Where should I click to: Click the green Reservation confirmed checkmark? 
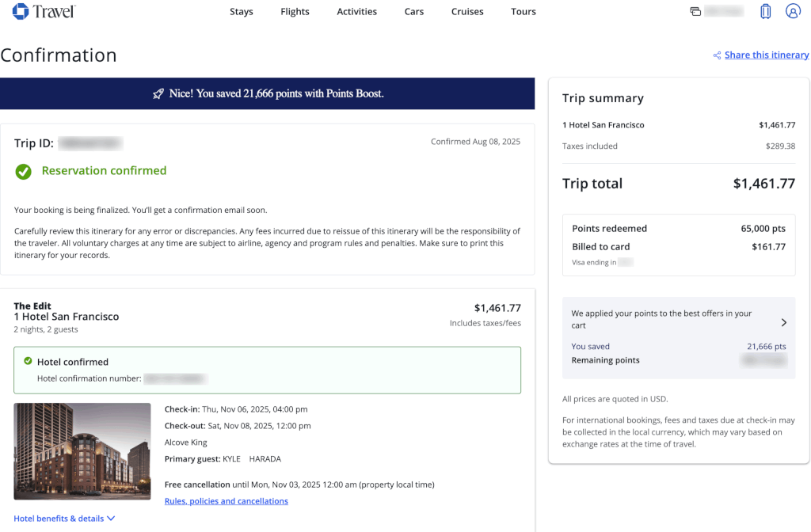pyautogui.click(x=23, y=171)
